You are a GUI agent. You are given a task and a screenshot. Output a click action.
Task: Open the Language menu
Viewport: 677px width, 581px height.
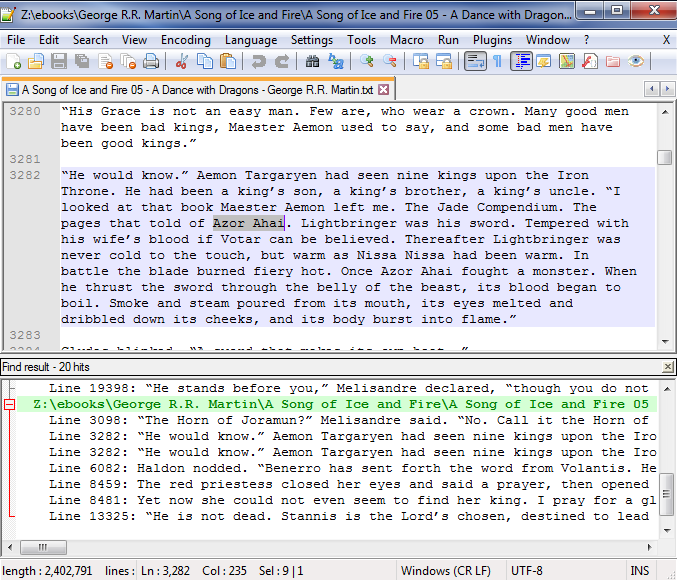coord(251,40)
